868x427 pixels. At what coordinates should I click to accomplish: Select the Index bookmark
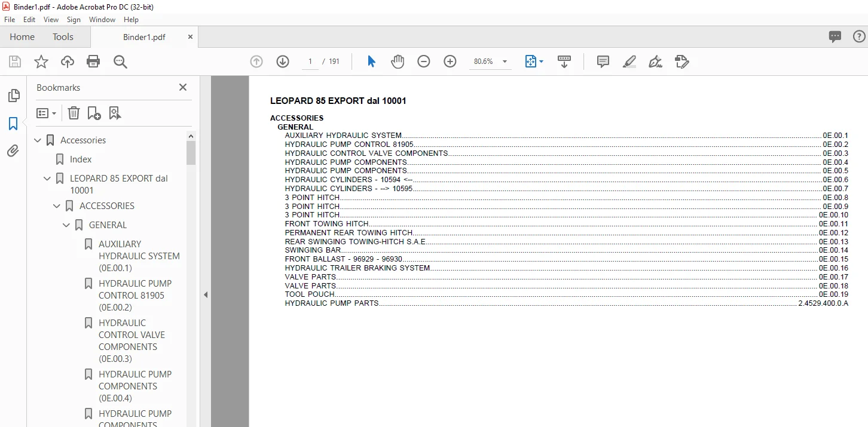(81, 159)
